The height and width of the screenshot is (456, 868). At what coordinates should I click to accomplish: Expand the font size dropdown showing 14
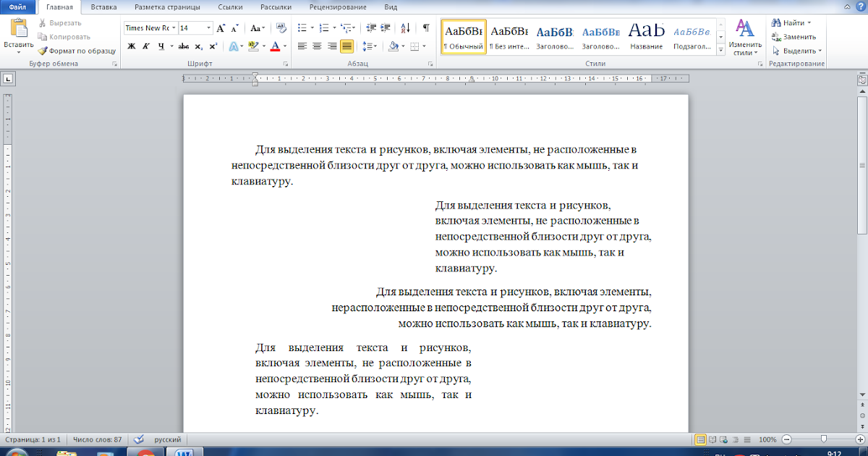[x=209, y=28]
